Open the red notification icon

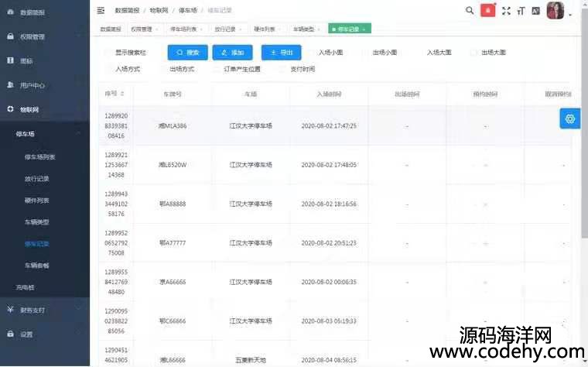pyautogui.click(x=488, y=11)
